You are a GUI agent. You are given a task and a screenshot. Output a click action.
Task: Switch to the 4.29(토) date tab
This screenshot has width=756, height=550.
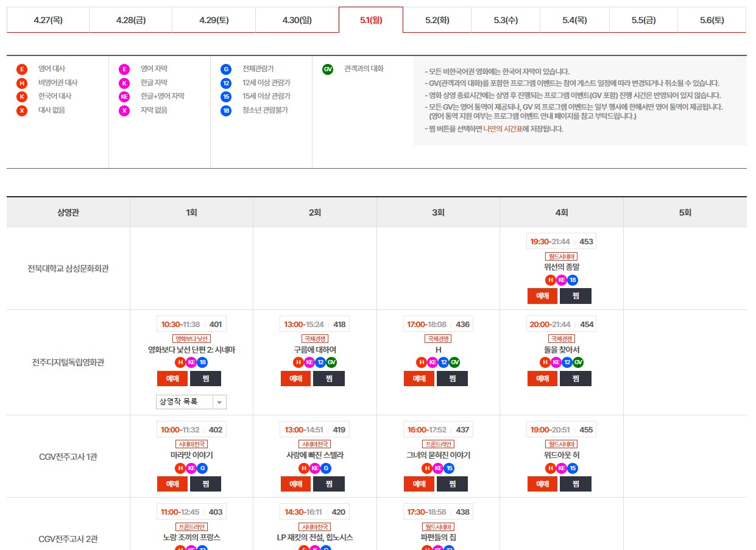(214, 20)
